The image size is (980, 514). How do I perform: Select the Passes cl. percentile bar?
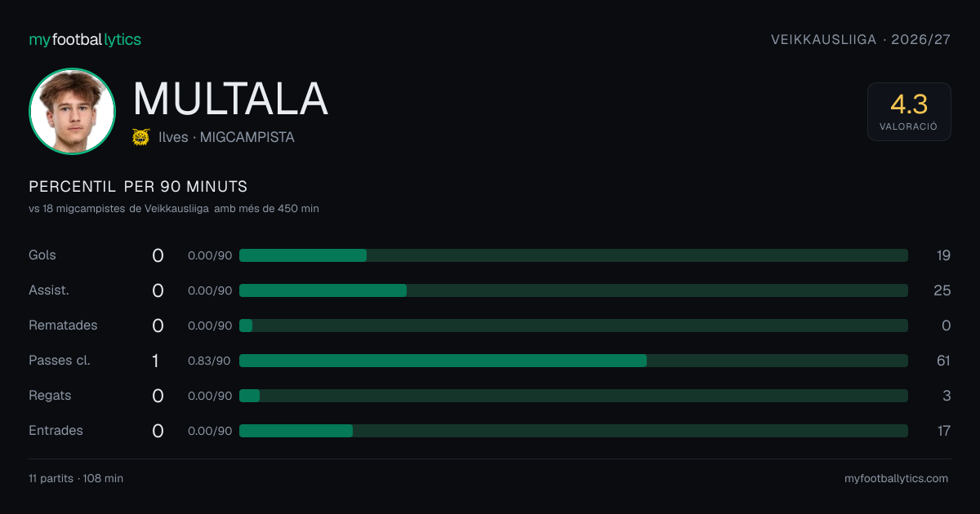coord(573,361)
